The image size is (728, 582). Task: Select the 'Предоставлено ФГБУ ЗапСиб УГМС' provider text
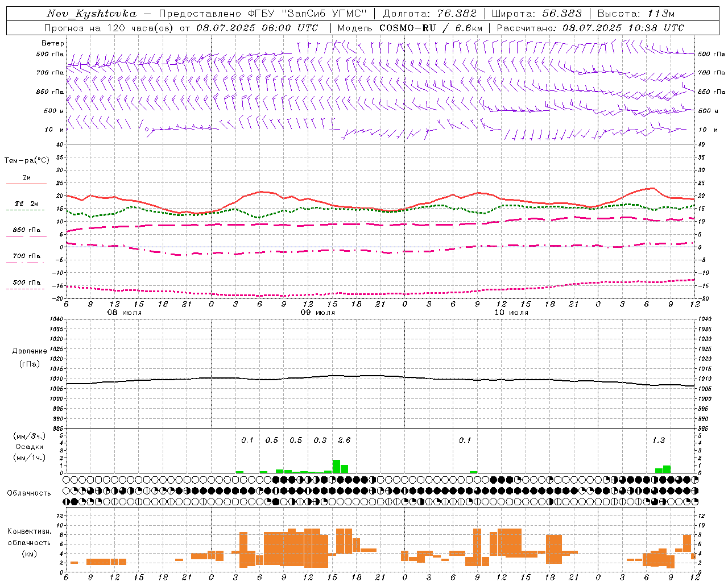pyautogui.click(x=263, y=14)
